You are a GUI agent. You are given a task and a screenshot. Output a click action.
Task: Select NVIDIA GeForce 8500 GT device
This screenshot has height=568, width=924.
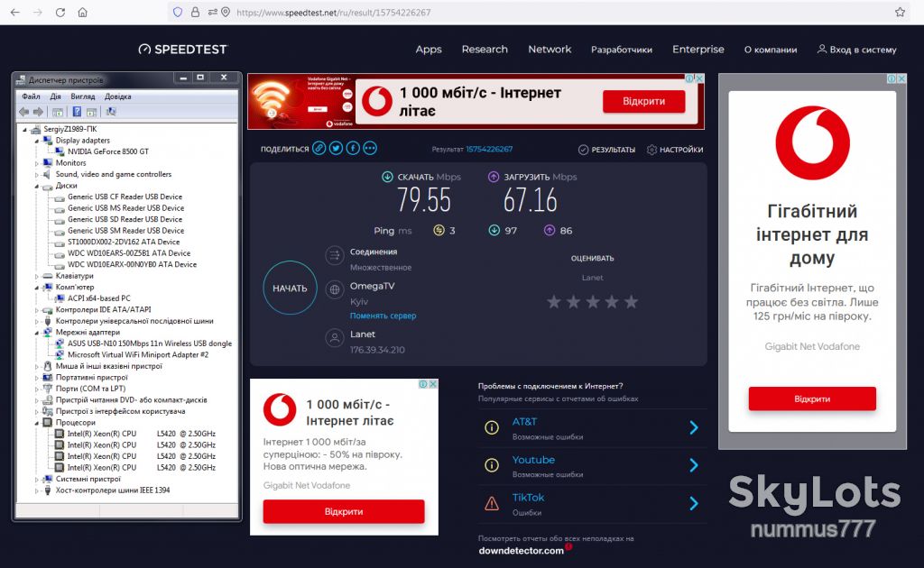108,151
